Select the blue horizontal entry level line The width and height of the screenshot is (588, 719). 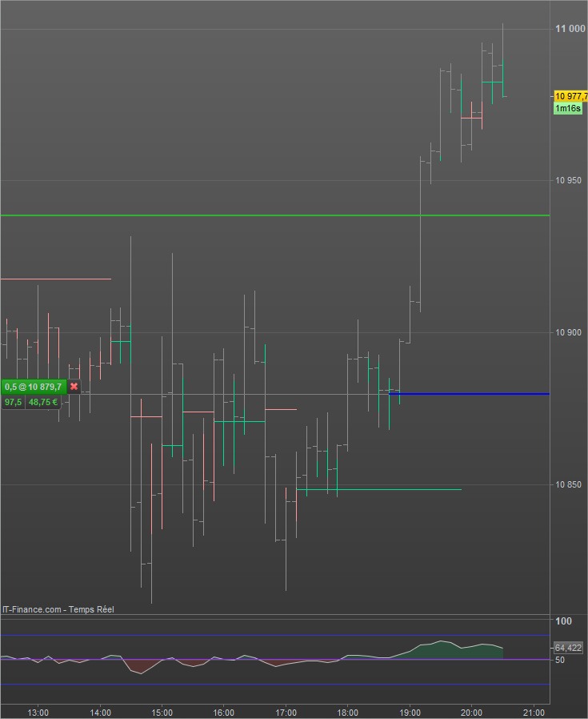[x=469, y=394]
